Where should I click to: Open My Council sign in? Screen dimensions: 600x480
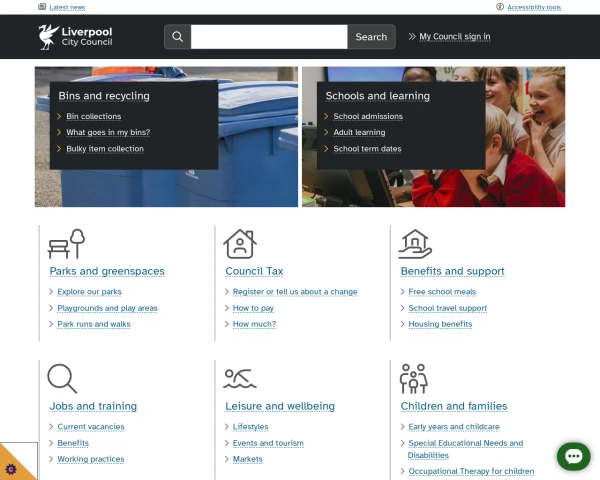coord(454,37)
